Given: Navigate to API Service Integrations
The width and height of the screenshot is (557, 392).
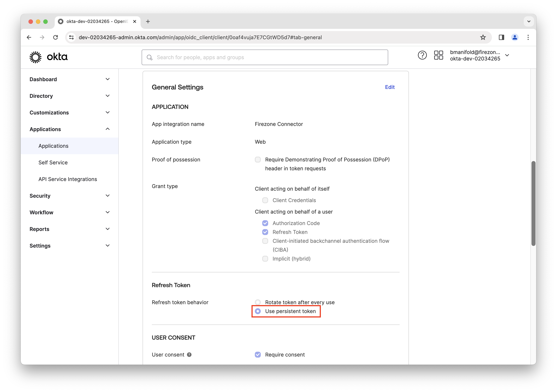Looking at the screenshot, I should [68, 179].
